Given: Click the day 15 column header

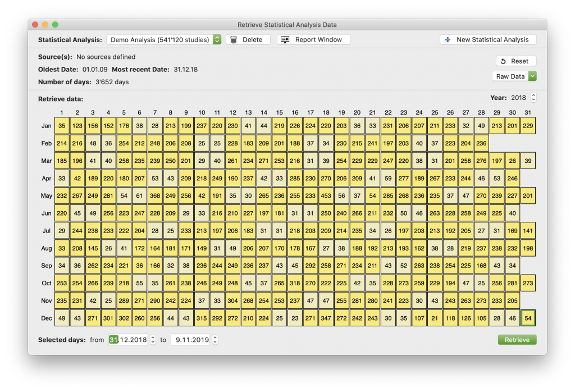Looking at the screenshot, I should 280,112.
